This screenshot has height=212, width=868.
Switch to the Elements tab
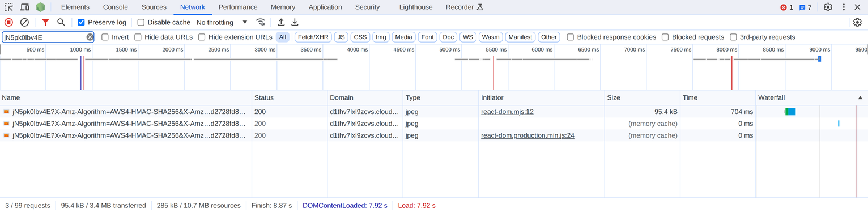(75, 7)
